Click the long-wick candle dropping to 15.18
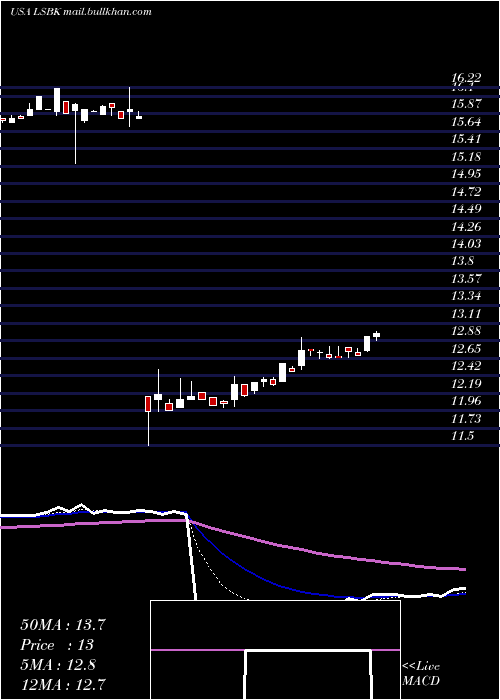The width and height of the screenshot is (500, 700). tap(75, 133)
